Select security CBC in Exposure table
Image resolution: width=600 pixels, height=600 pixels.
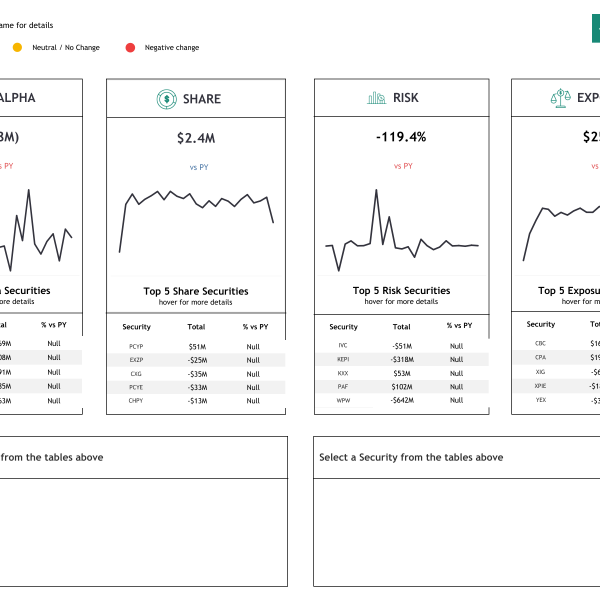541,343
